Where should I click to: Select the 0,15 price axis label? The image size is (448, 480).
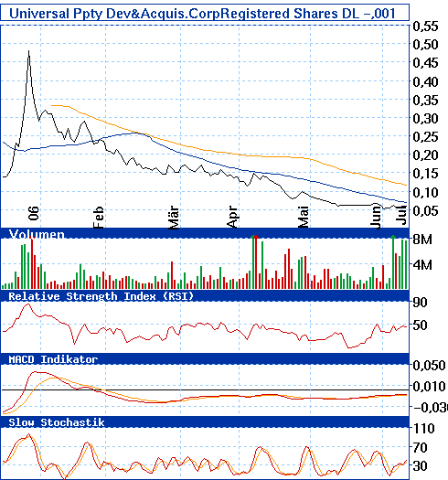(426, 174)
